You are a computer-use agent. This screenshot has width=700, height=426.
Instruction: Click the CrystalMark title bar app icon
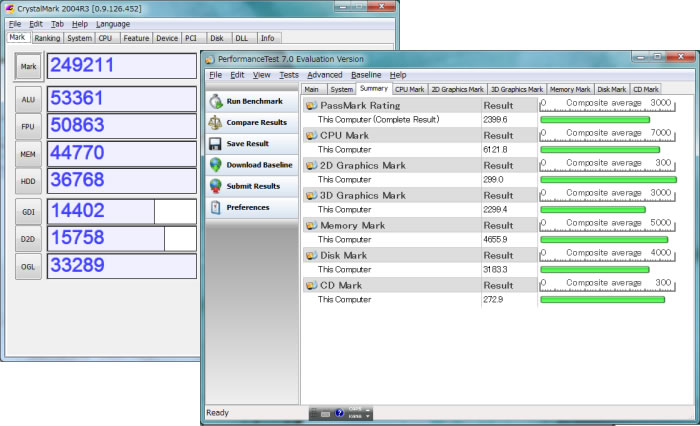click(x=9, y=8)
